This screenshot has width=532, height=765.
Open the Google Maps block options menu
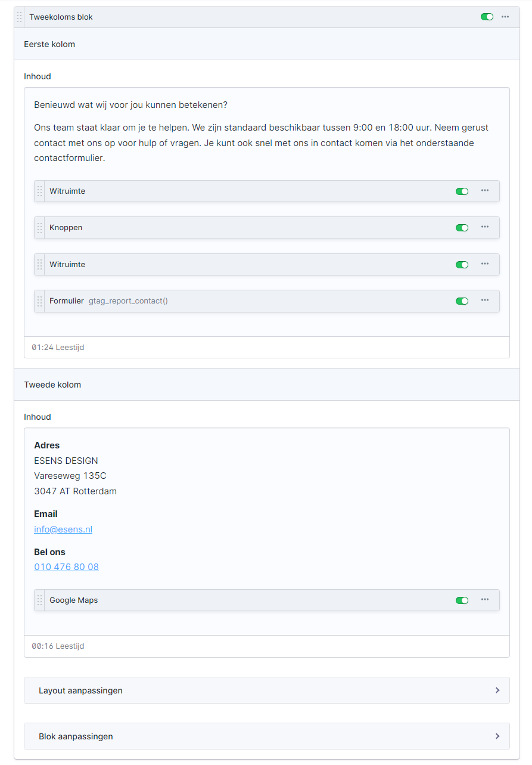(485, 600)
